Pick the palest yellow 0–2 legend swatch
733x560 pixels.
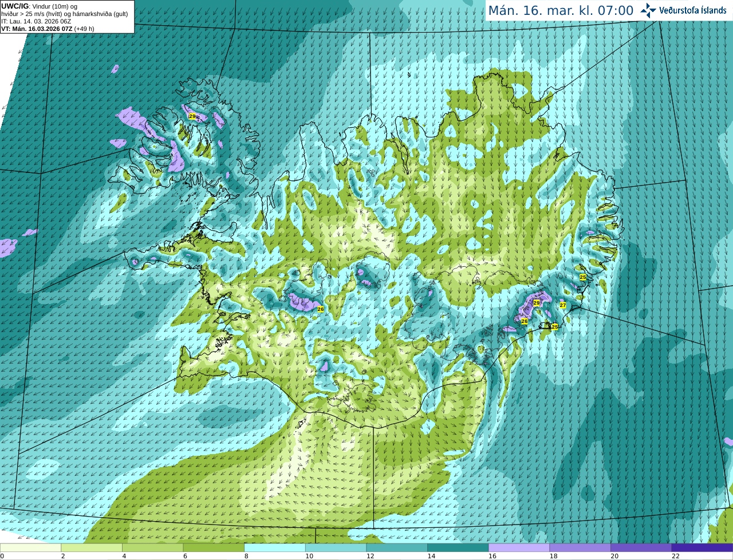[30, 547]
